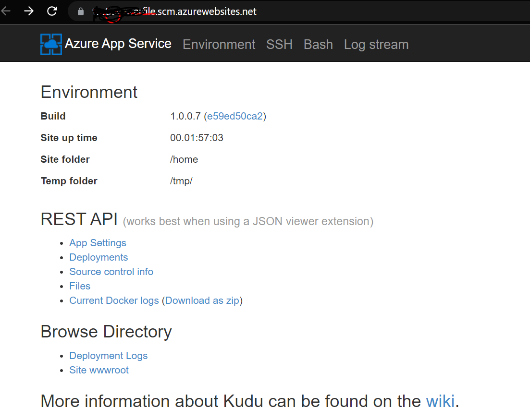Open the SSH menu item
Viewport: 530px width, 420px height.
279,45
